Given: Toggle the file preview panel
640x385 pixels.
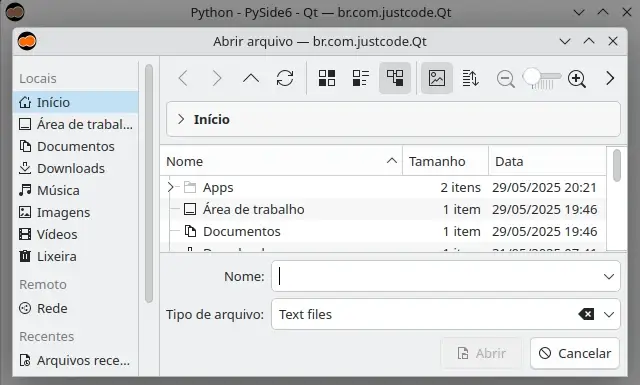Looking at the screenshot, I should 437,78.
